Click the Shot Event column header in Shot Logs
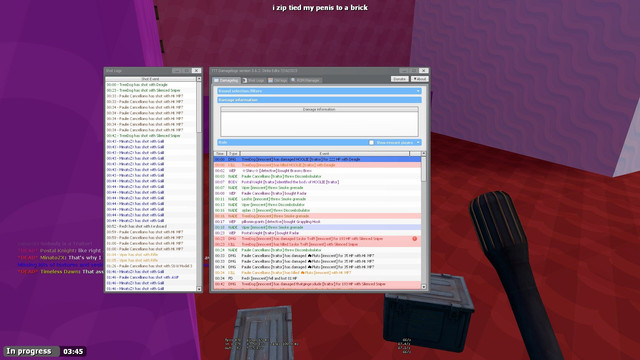Image resolution: width=640 pixels, height=360 pixels. coord(151,79)
